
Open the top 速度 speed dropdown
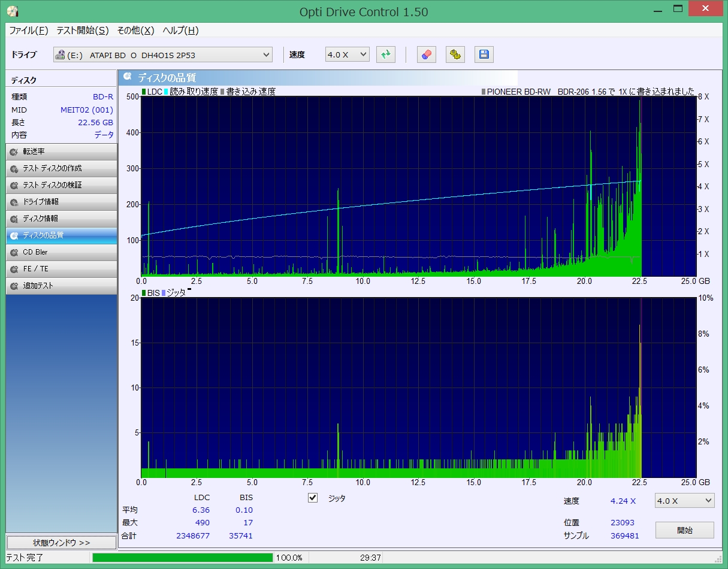(x=347, y=55)
